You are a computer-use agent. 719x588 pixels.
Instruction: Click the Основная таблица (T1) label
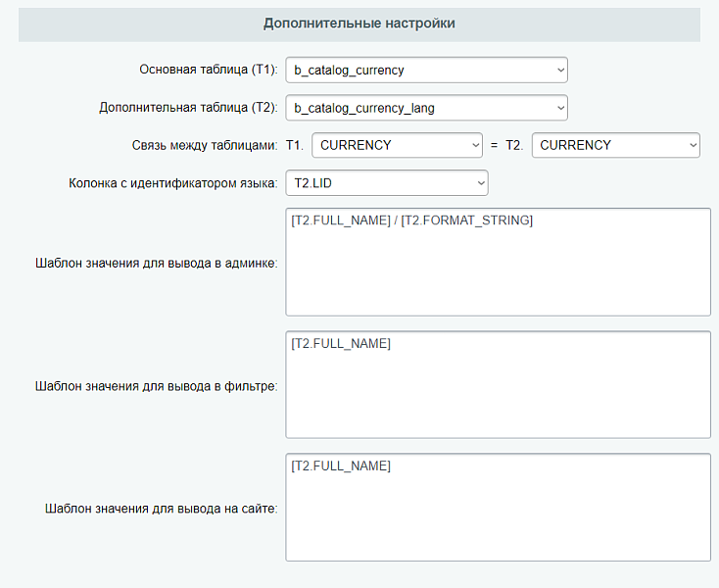point(209,71)
